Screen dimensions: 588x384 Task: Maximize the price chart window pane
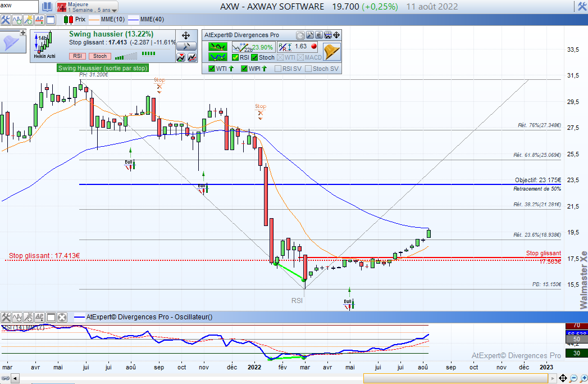coord(51,20)
